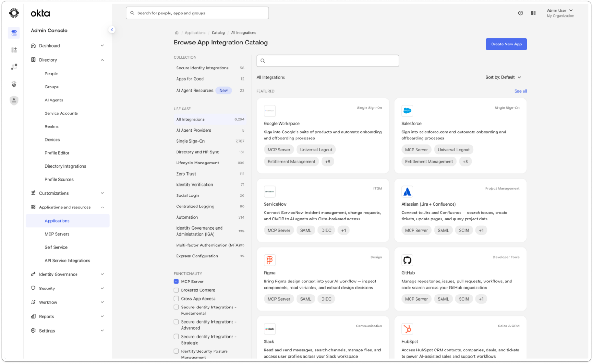This screenshot has width=593, height=364.
Task: Select the Single Sign-On use case
Action: coord(210,141)
